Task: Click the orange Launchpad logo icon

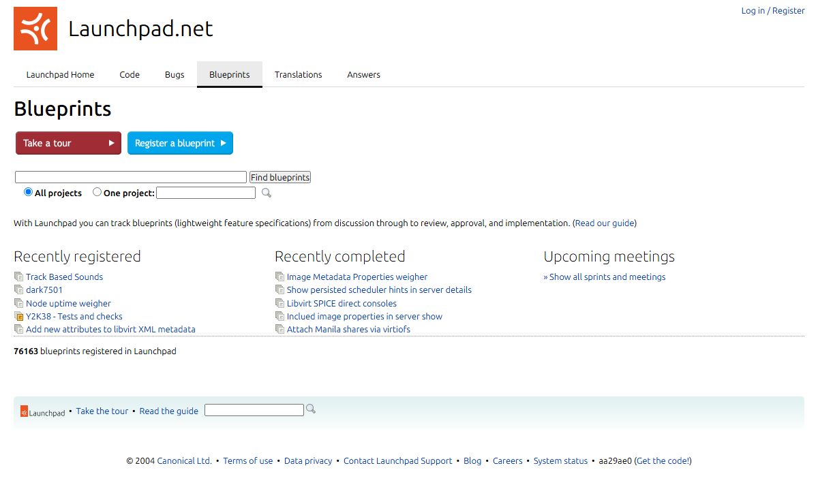Action: point(35,29)
